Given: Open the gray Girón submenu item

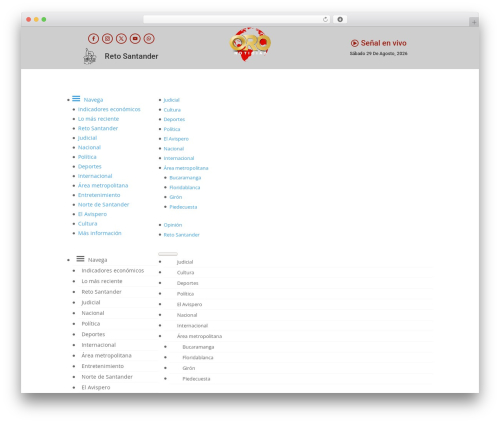Looking at the screenshot, I should (189, 368).
